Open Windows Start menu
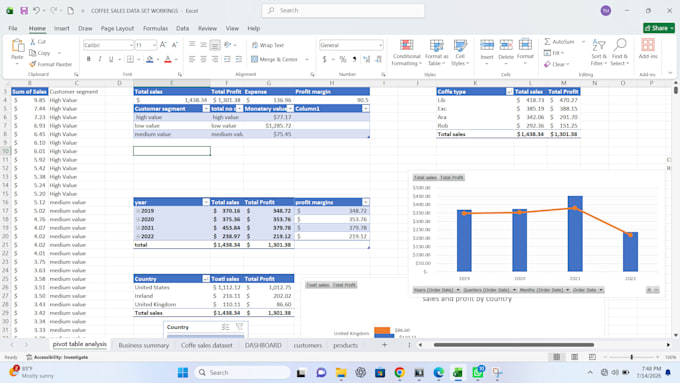 pyautogui.click(x=183, y=373)
